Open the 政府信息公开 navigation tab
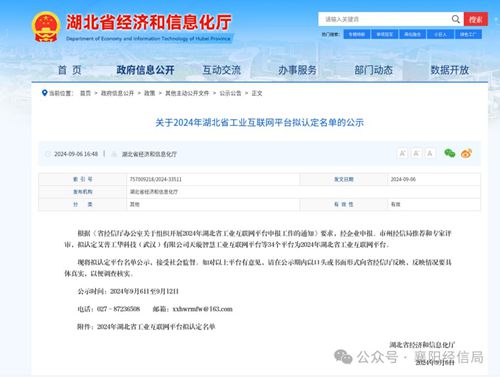This screenshot has width=500, height=377. click(145, 70)
